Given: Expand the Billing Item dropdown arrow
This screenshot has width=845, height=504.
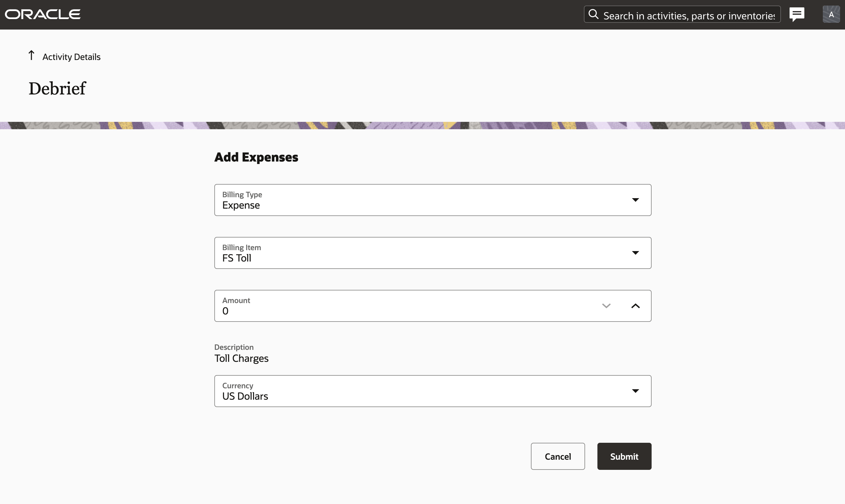Looking at the screenshot, I should click(635, 253).
